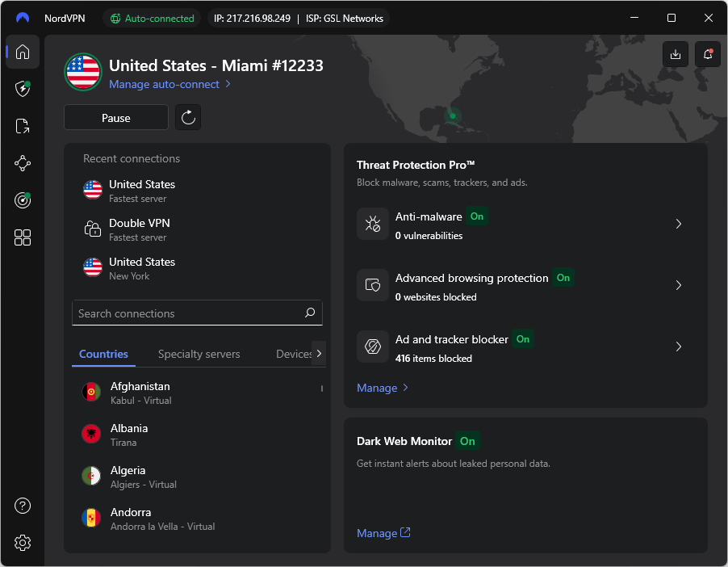Click the downloads icon near the top right
Viewport: 728px width, 567px height.
(x=676, y=54)
